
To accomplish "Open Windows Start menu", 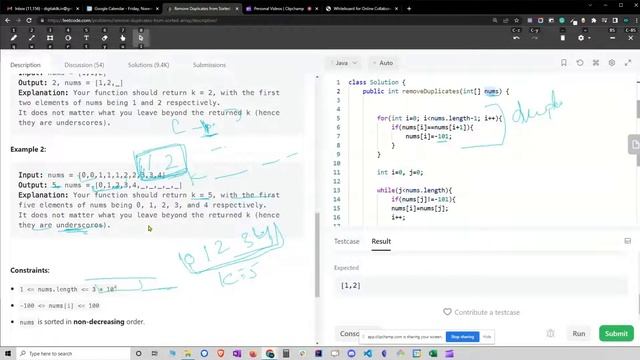I will [x=8, y=353].
